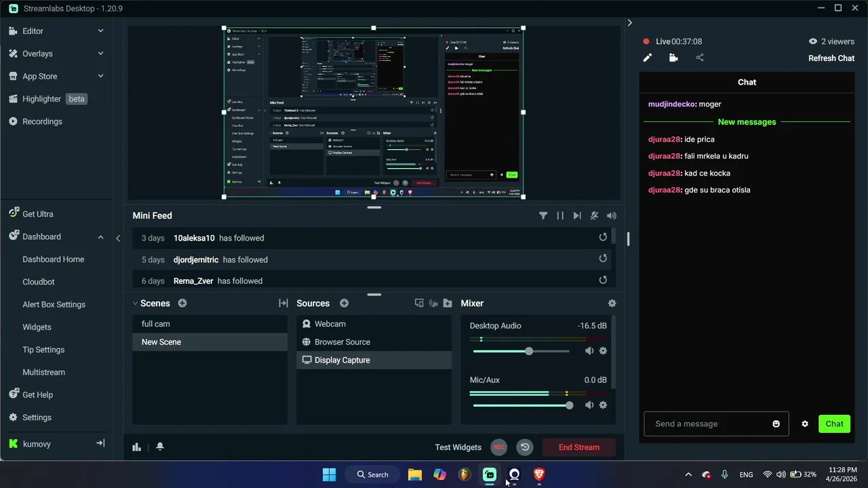Open Get Help in sidebar

[37, 394]
